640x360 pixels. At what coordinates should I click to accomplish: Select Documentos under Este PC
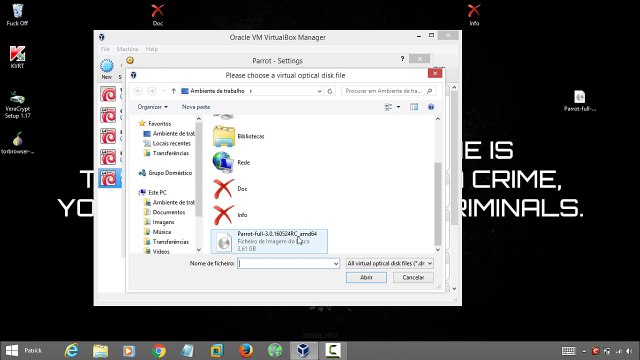164,212
